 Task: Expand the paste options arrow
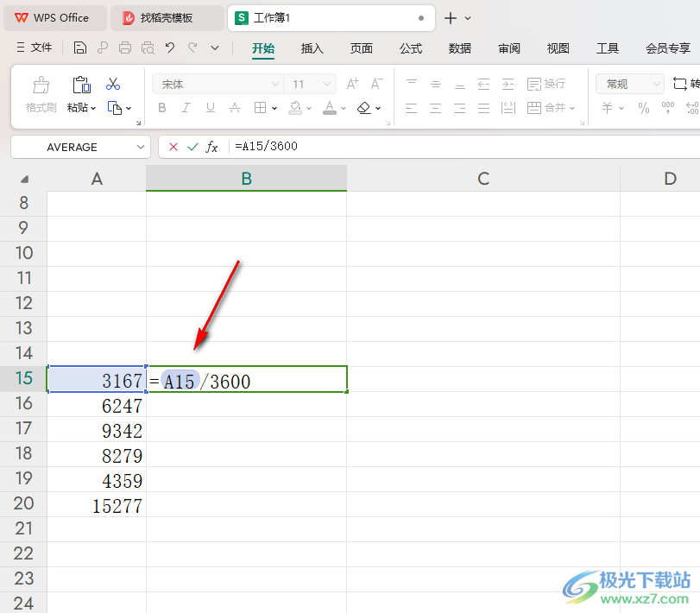tap(93, 108)
